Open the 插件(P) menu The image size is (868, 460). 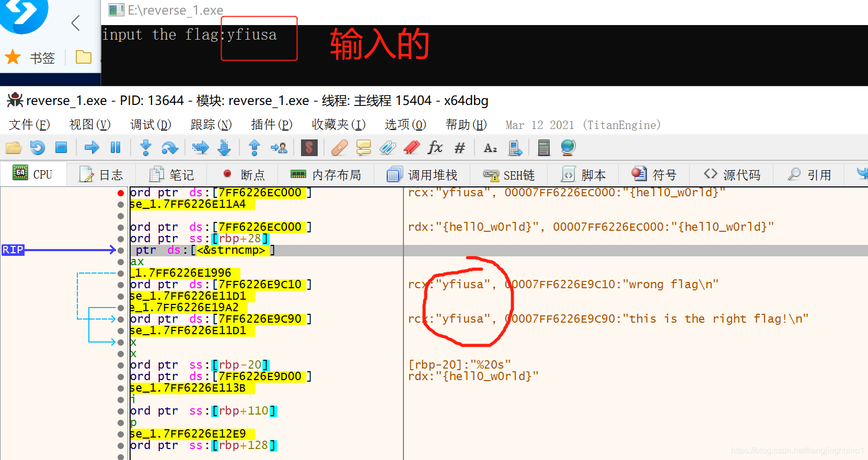(272, 125)
